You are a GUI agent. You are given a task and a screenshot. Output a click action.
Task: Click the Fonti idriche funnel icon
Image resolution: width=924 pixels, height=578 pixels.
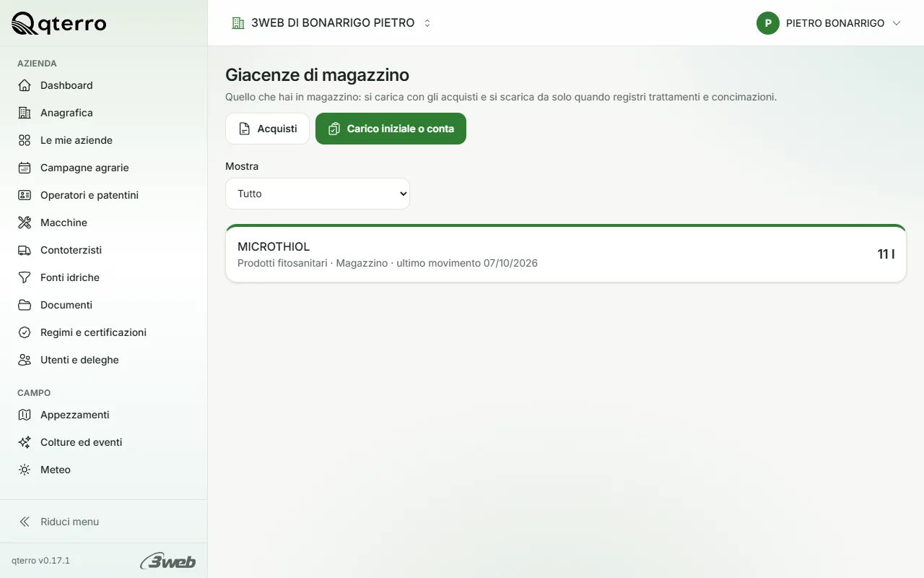(x=25, y=277)
